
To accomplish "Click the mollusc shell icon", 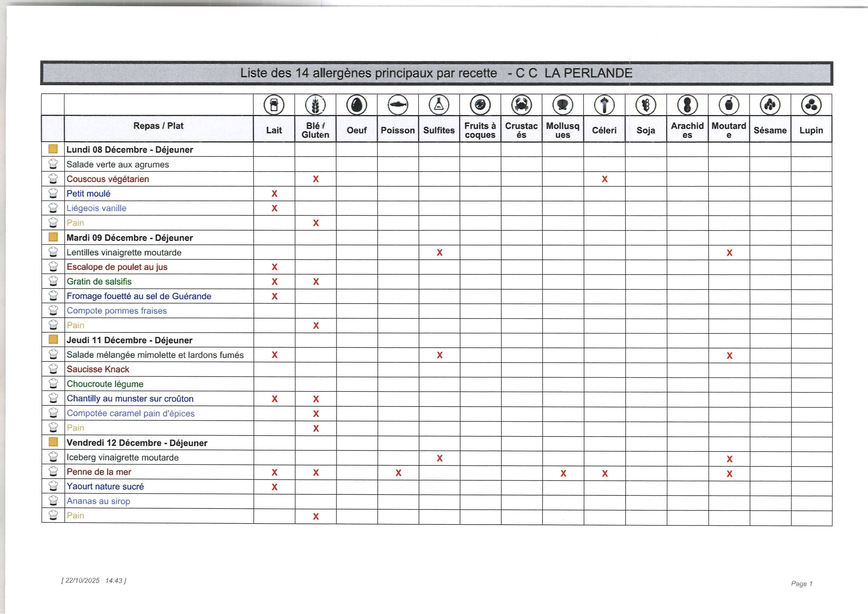I will coord(563,105).
